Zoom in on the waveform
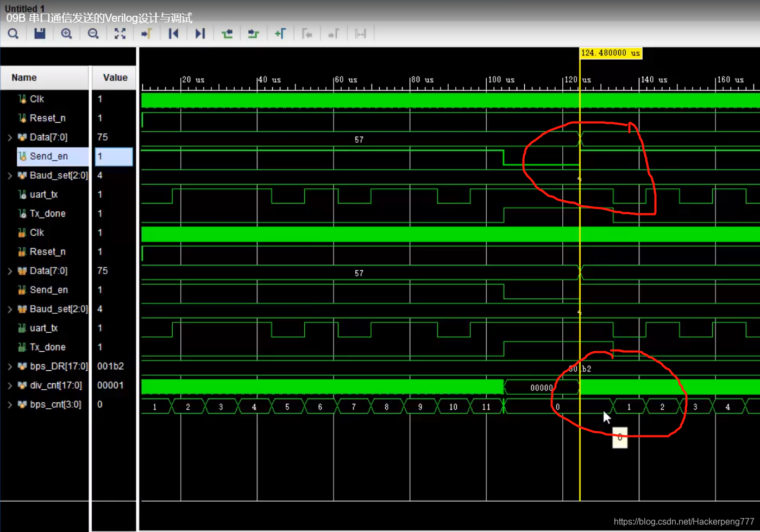 pos(66,34)
